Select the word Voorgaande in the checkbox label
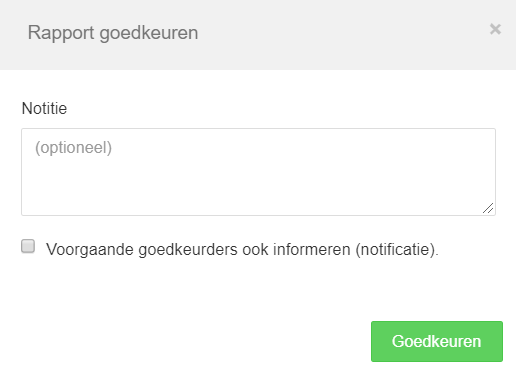Viewport: 516px width, 377px height. point(90,250)
